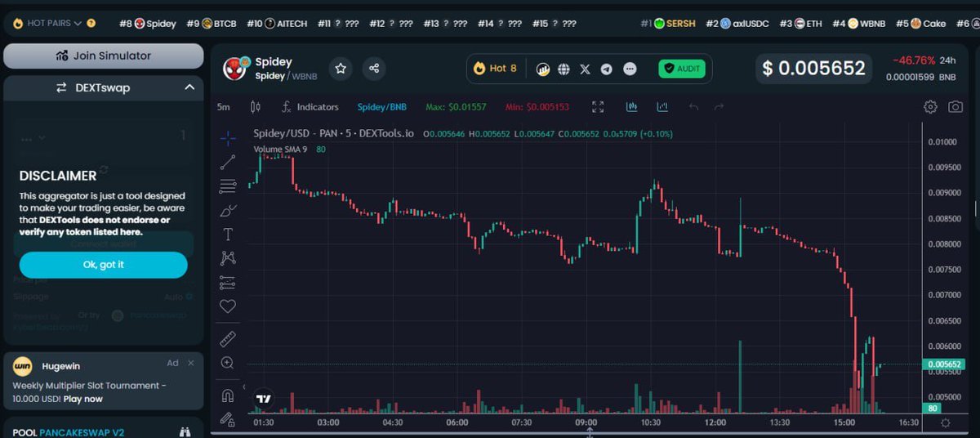This screenshot has width=980, height=438.
Task: Click the Spidey token logo
Action: point(235,69)
